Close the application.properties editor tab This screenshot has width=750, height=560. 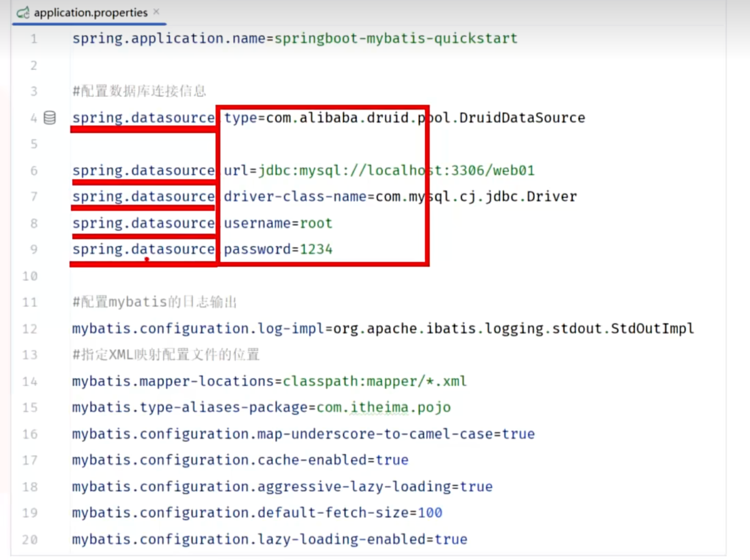157,11
